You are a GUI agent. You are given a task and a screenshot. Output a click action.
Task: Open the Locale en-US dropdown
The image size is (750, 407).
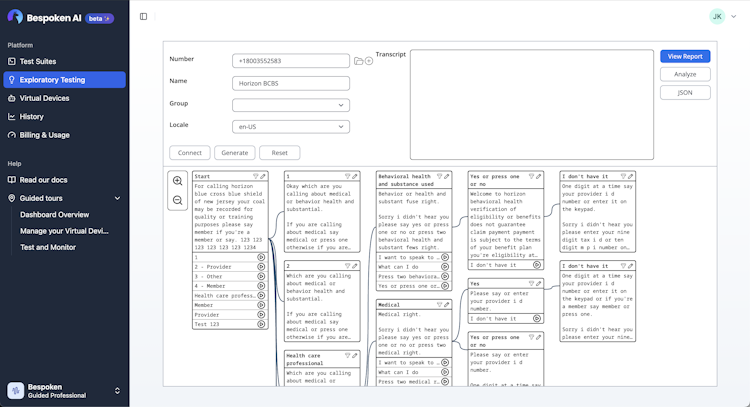[291, 127]
